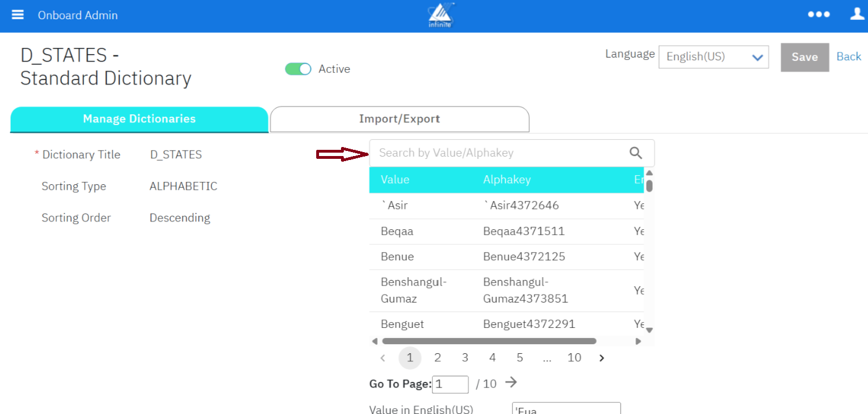Click the magnifier search icon

pyautogui.click(x=636, y=153)
